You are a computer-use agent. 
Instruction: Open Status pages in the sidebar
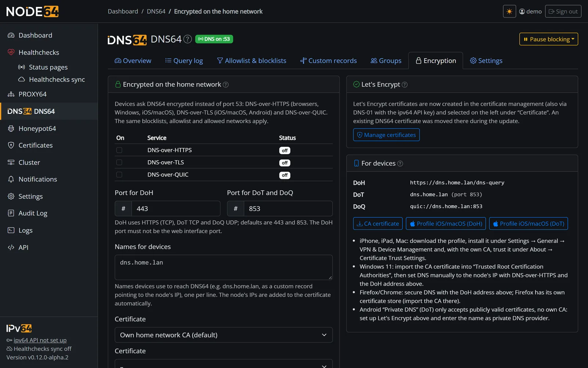pyautogui.click(x=49, y=67)
